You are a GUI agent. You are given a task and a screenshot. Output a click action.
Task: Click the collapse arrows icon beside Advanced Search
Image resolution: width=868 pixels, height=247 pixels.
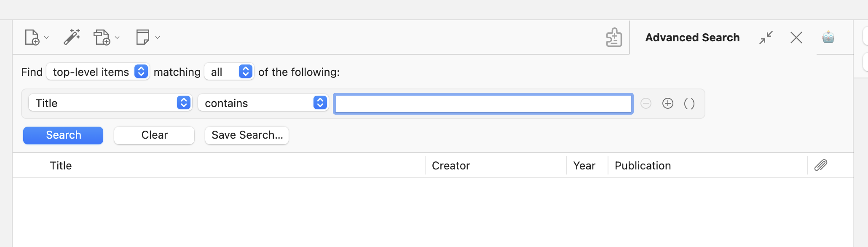[x=766, y=38]
